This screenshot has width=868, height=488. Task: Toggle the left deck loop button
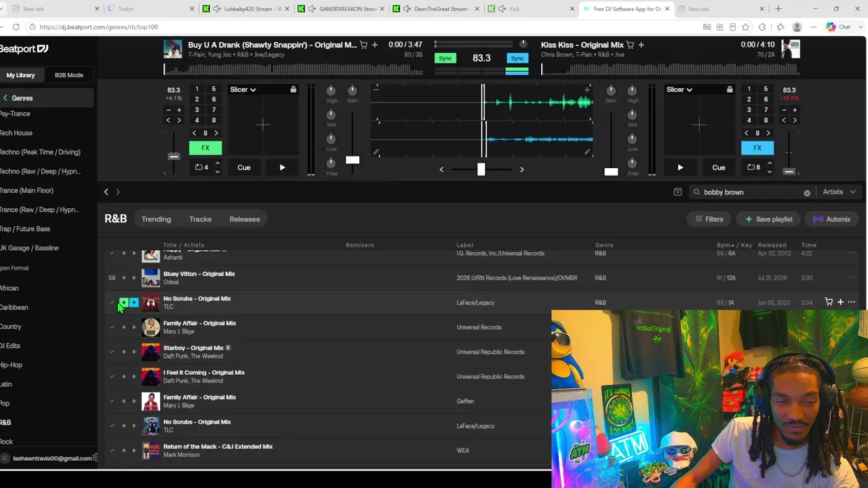pos(201,167)
